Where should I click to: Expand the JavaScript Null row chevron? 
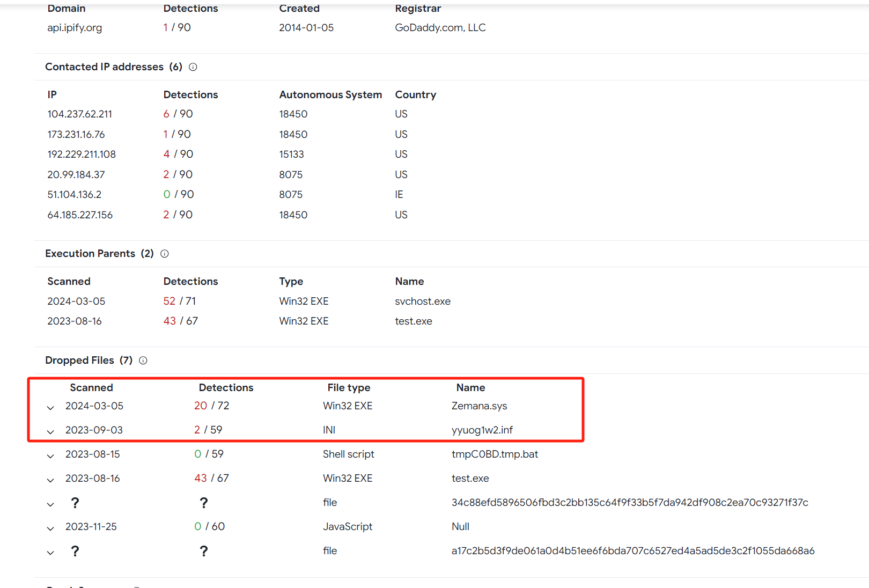pos(50,528)
